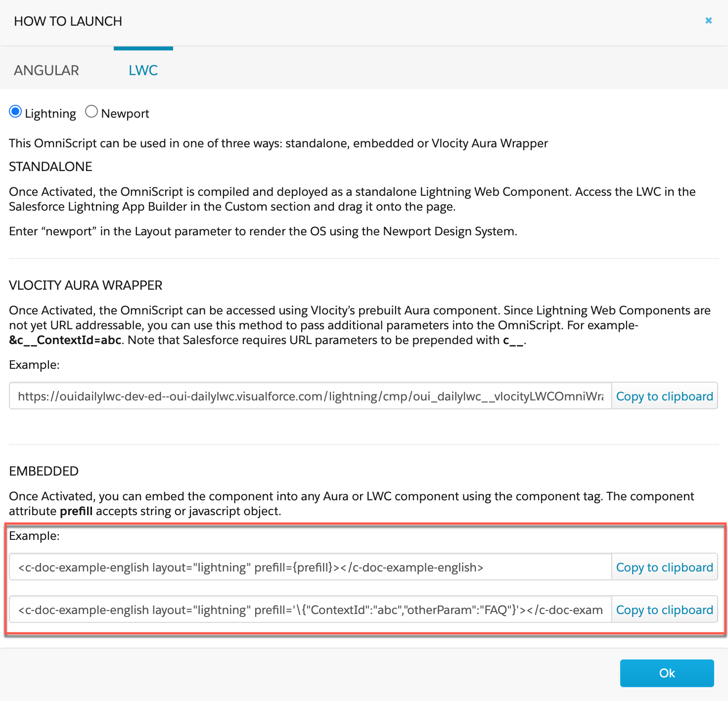Focus the prefill={prefill} embed tag field
This screenshot has height=701, width=728.
[x=311, y=567]
